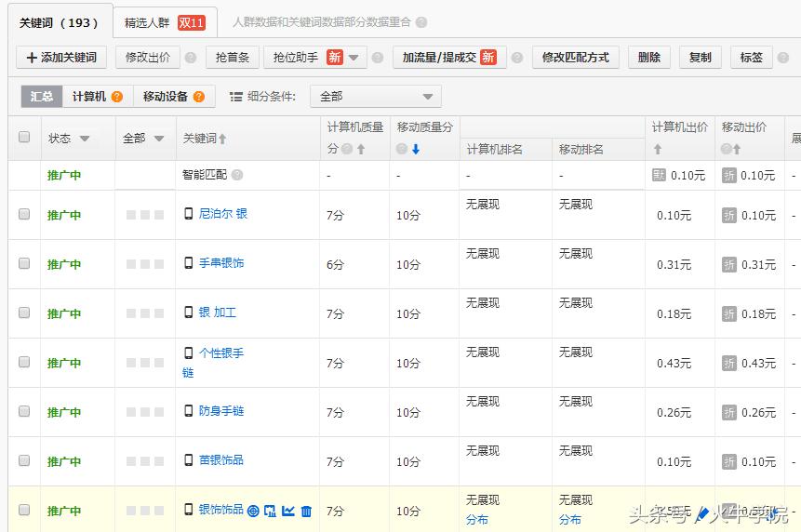Open help icon beside 抢位助手 button

pos(378,58)
